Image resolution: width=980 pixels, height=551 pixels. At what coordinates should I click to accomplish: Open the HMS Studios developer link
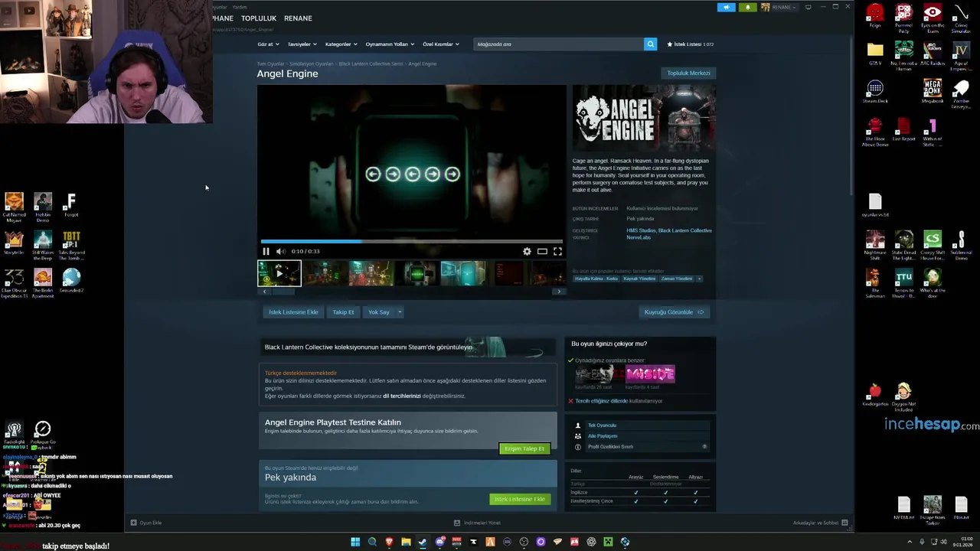pyautogui.click(x=641, y=230)
